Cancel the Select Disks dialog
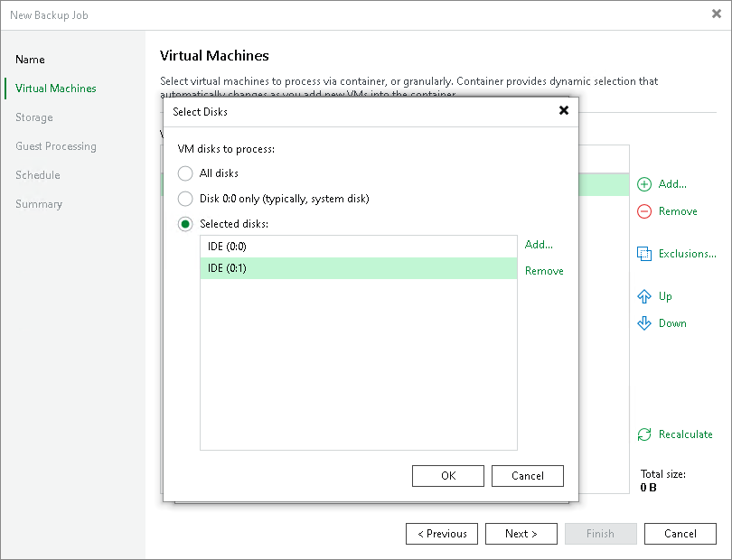Image resolution: width=732 pixels, height=560 pixels. click(x=528, y=476)
